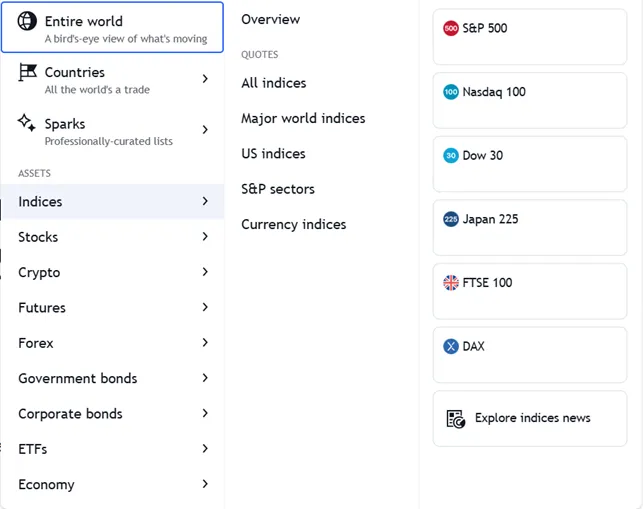Expand the Government bonds chevron
The width and height of the screenshot is (643, 509).
click(x=205, y=378)
